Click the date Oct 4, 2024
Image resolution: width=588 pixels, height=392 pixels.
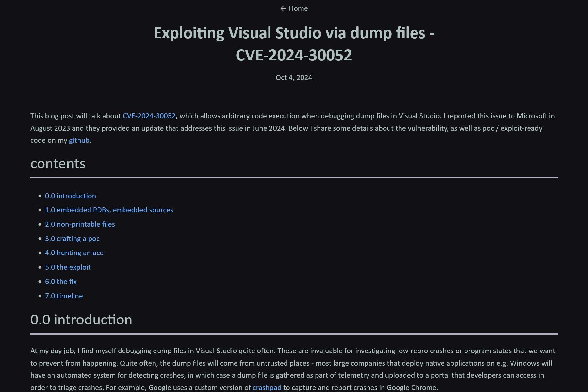point(294,78)
